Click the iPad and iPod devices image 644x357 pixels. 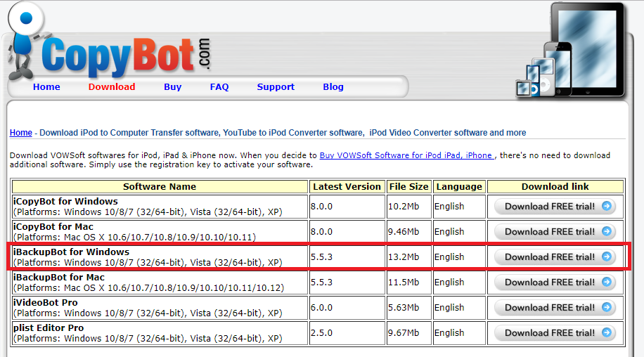point(572,50)
